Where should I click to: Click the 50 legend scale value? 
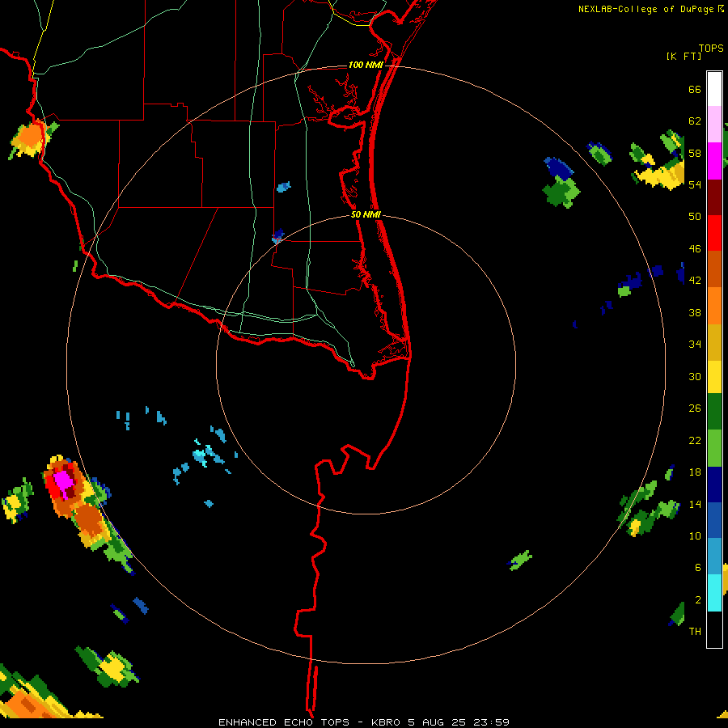(695, 216)
